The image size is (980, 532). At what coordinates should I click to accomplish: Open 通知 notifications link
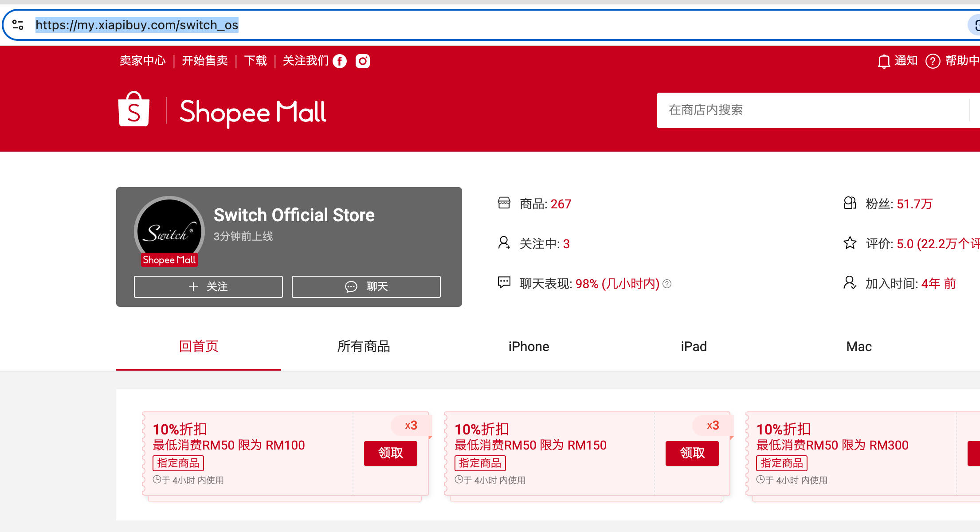(906, 61)
